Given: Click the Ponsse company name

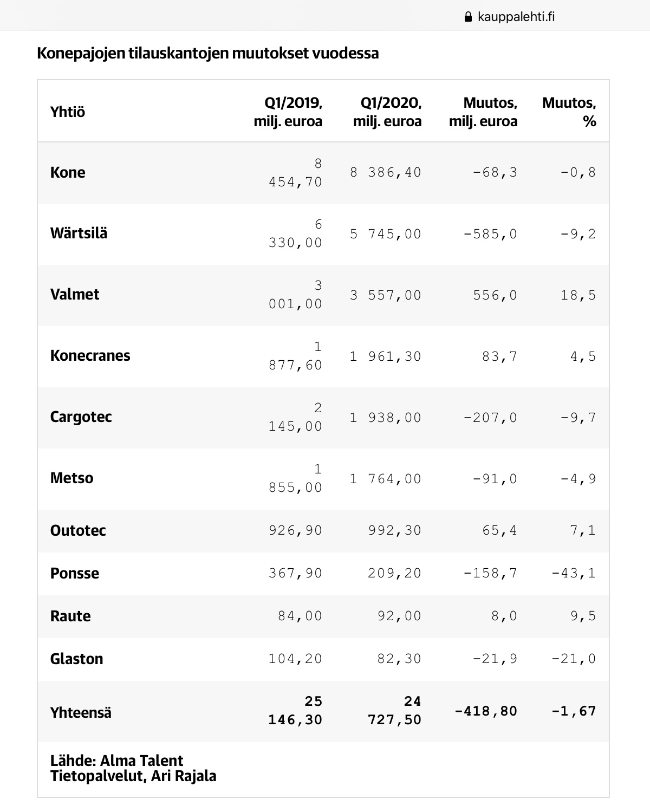Looking at the screenshot, I should [74, 574].
